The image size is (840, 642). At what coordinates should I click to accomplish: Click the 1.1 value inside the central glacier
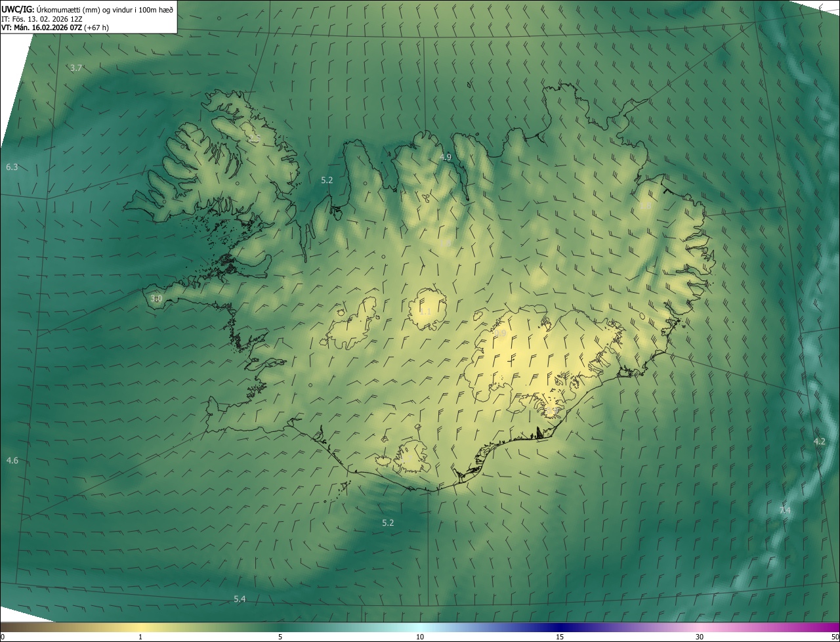click(425, 311)
